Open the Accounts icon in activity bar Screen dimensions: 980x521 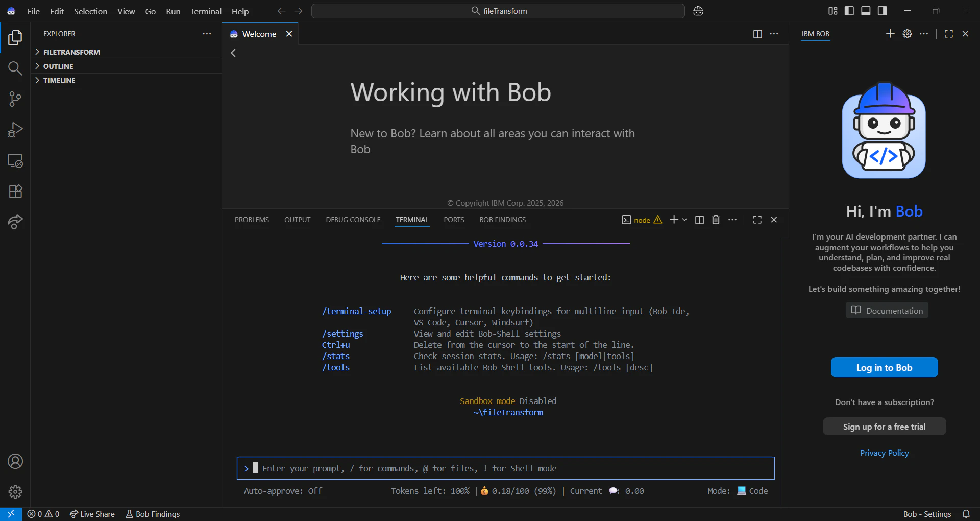point(15,461)
